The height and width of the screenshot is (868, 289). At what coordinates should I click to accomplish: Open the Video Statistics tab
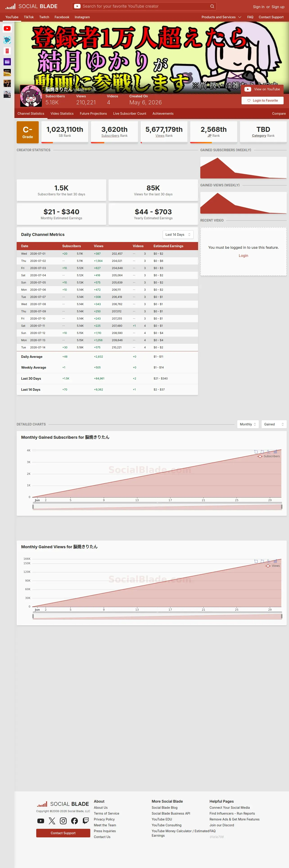pos(62,114)
